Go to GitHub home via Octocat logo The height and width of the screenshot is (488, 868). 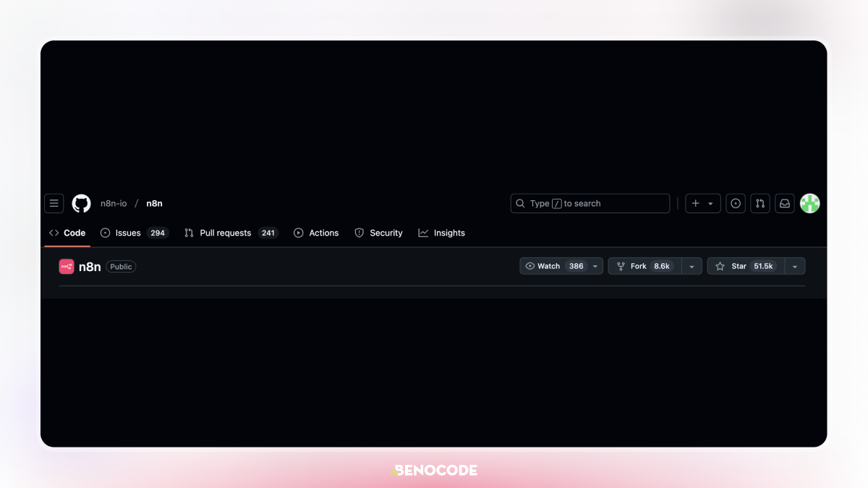(82, 204)
